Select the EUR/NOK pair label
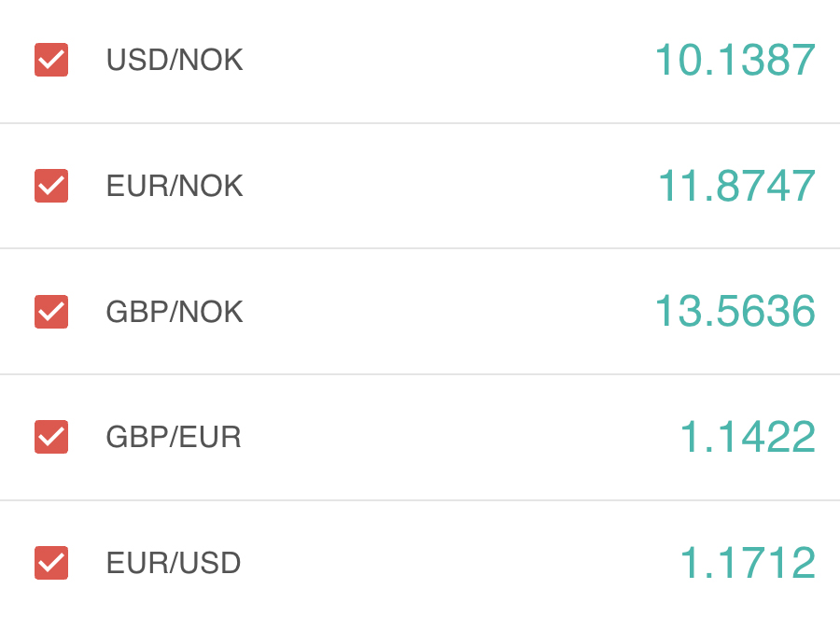Viewport: 840px width, 617px height. click(x=175, y=186)
